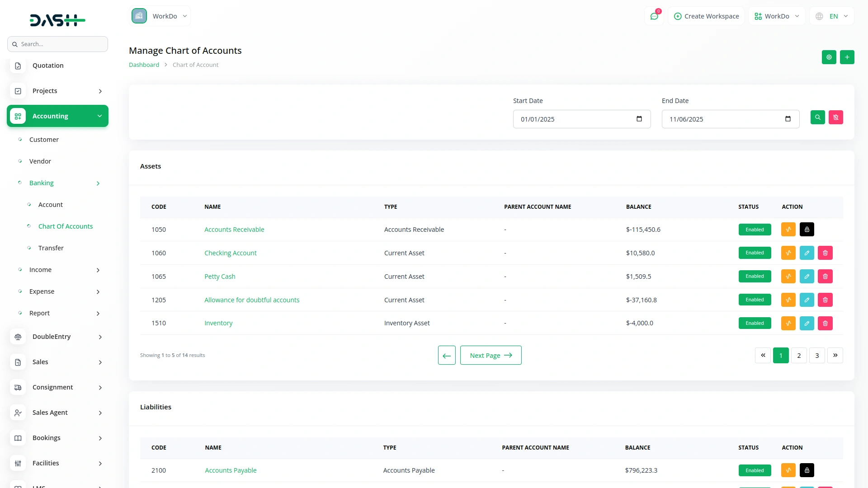
Task: Toggle Enabled status badge for Petty Cash
Action: [x=755, y=277]
